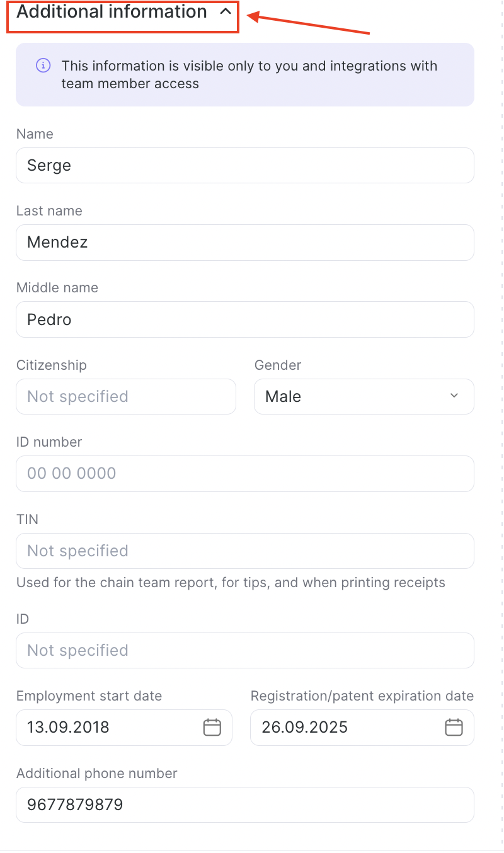Viewport: 504px width, 853px height.
Task: Focus the Last name field with Mendez
Action: point(244,242)
